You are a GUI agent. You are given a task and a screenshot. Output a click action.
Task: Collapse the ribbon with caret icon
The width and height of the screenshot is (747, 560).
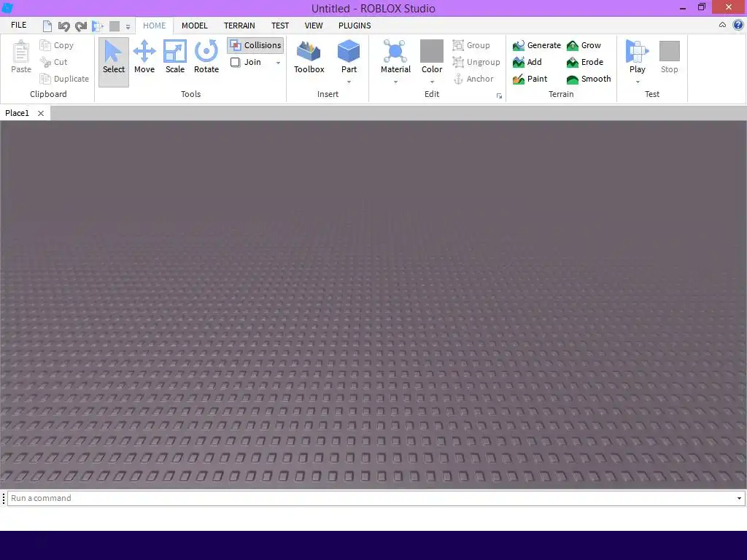tap(722, 26)
